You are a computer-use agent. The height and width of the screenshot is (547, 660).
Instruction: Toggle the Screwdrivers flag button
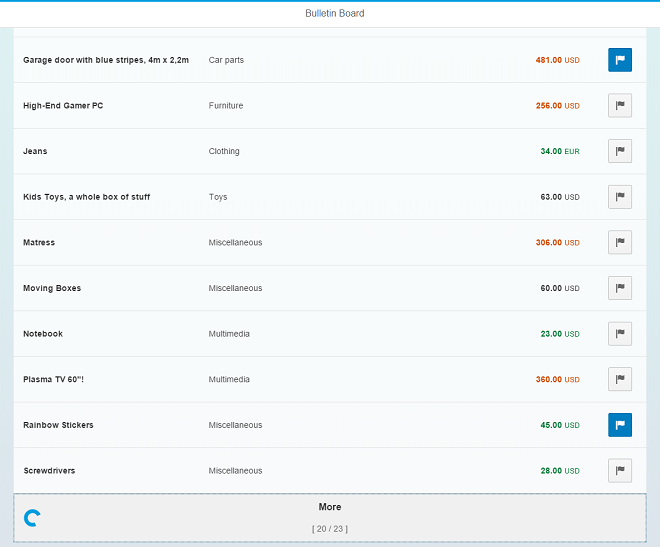pos(620,471)
